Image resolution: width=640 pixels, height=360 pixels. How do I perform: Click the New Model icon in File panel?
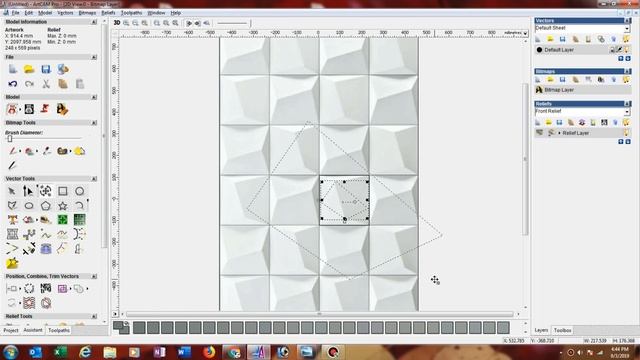(x=13, y=69)
